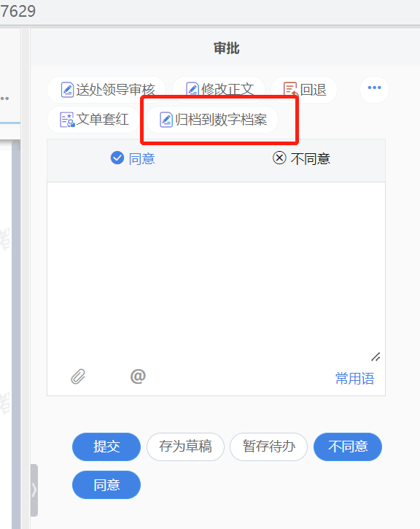This screenshot has height=529, width=420.
Task: Open the three-dots more actions menu
Action: [375, 89]
